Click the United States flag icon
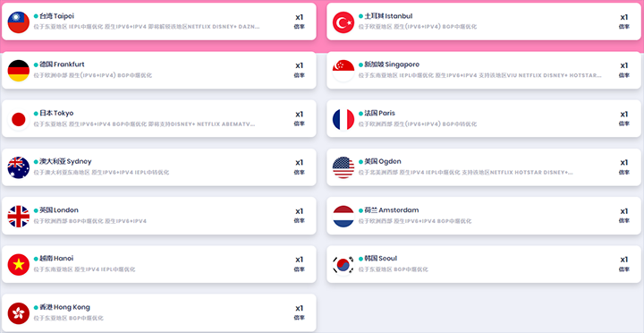 tap(343, 167)
